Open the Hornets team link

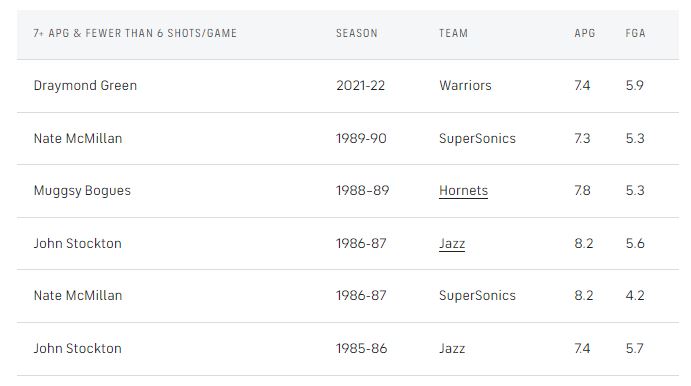point(463,190)
